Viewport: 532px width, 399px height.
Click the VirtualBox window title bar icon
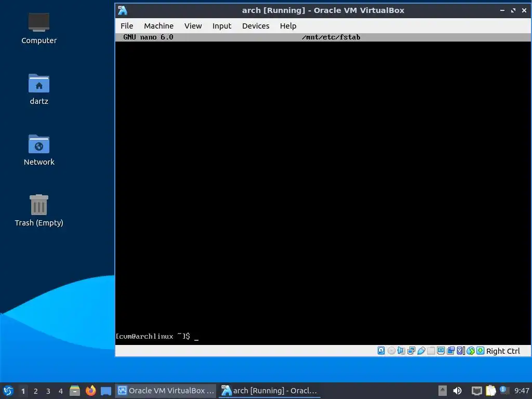click(123, 10)
